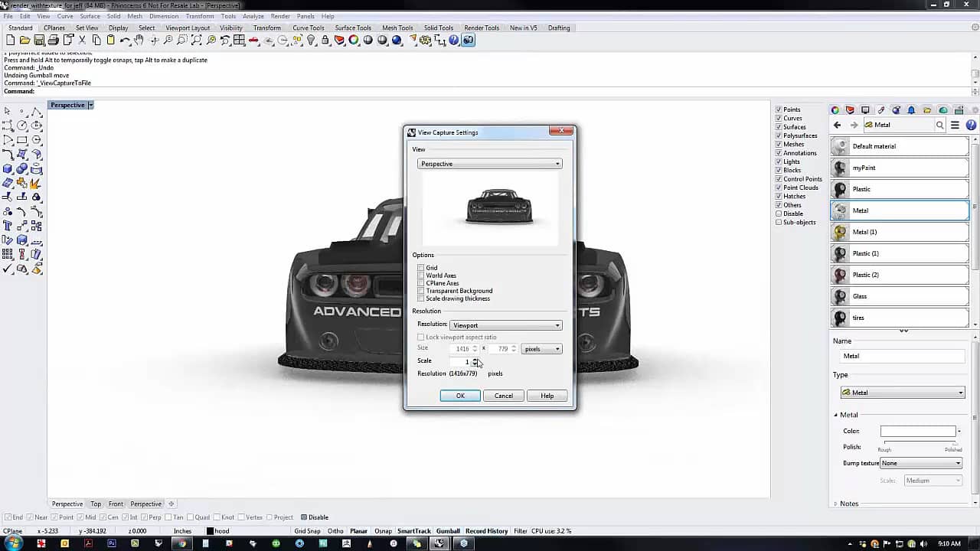
Task: Click the Metal Color swatch
Action: click(x=917, y=432)
